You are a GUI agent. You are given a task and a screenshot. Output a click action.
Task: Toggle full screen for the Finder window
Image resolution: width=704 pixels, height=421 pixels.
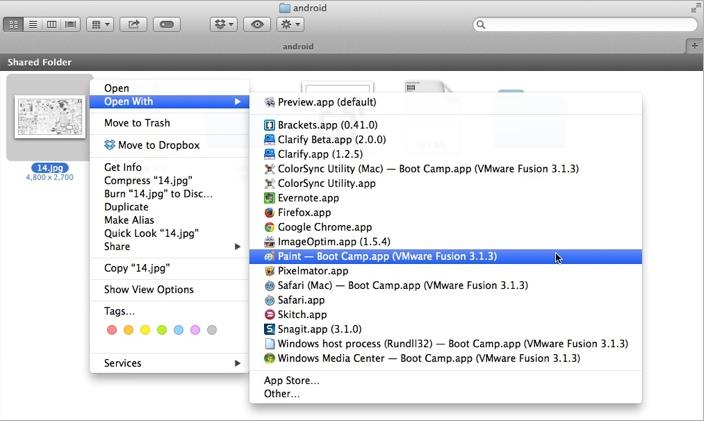coord(695,9)
